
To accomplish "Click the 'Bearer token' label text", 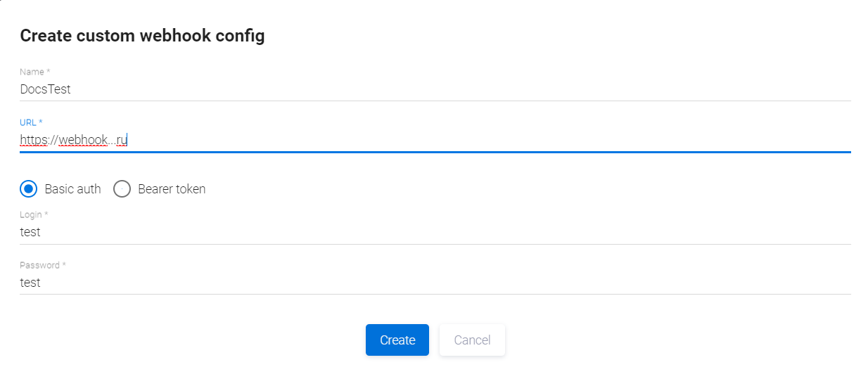I will (x=172, y=189).
